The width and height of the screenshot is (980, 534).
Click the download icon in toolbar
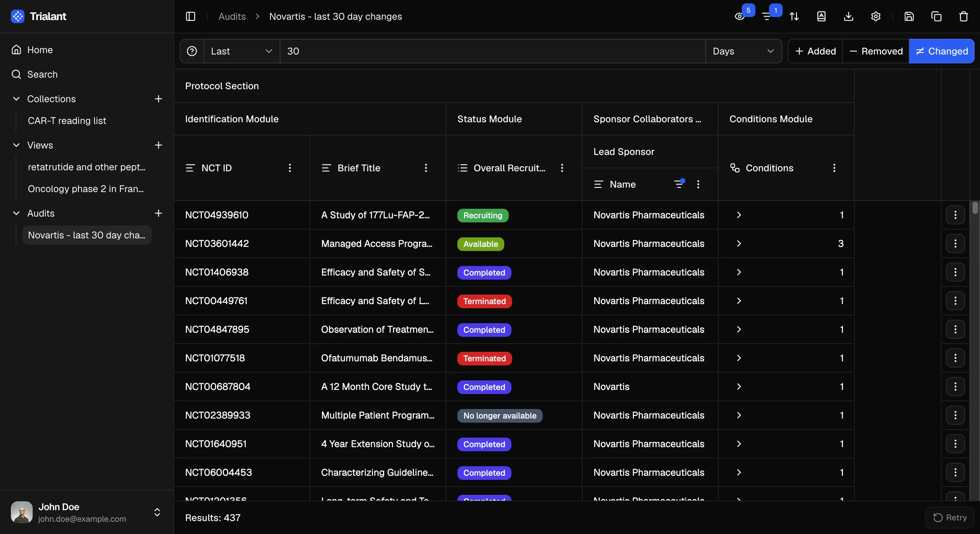[x=848, y=16]
